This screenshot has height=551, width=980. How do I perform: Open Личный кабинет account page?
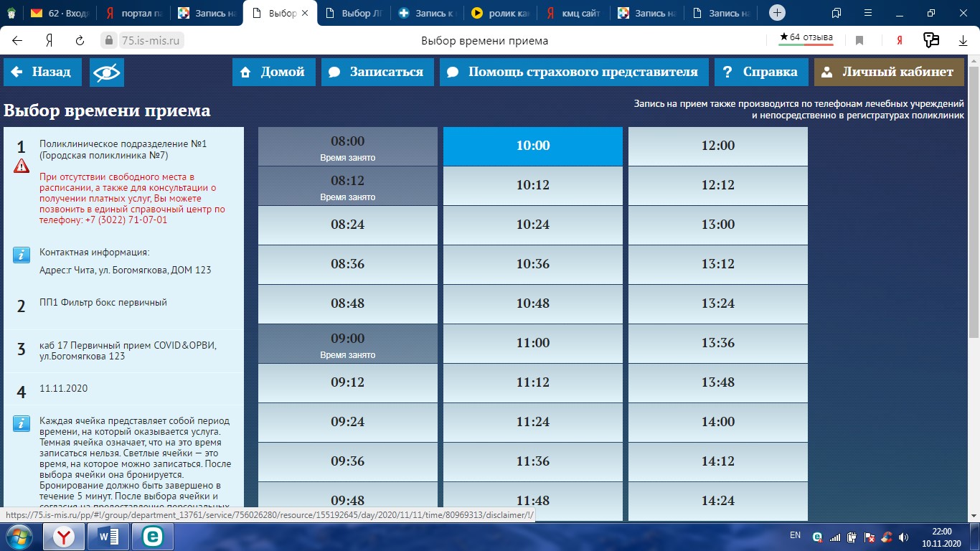(x=888, y=72)
